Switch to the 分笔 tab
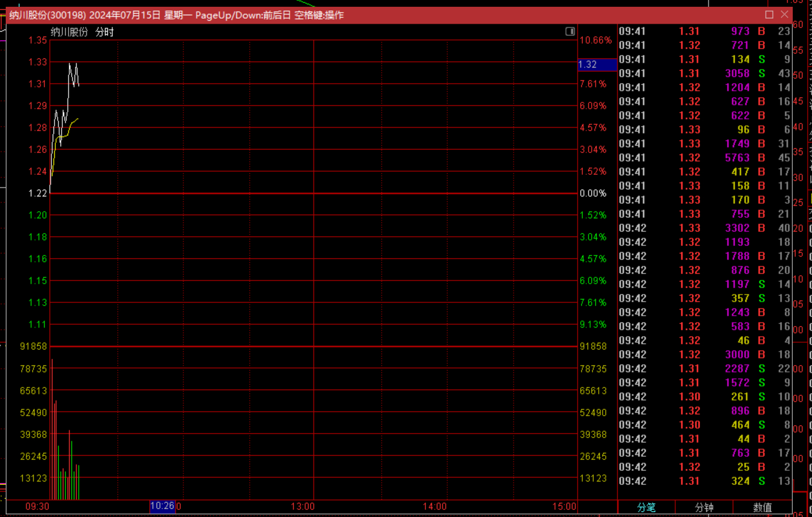The height and width of the screenshot is (517, 812). point(646,507)
